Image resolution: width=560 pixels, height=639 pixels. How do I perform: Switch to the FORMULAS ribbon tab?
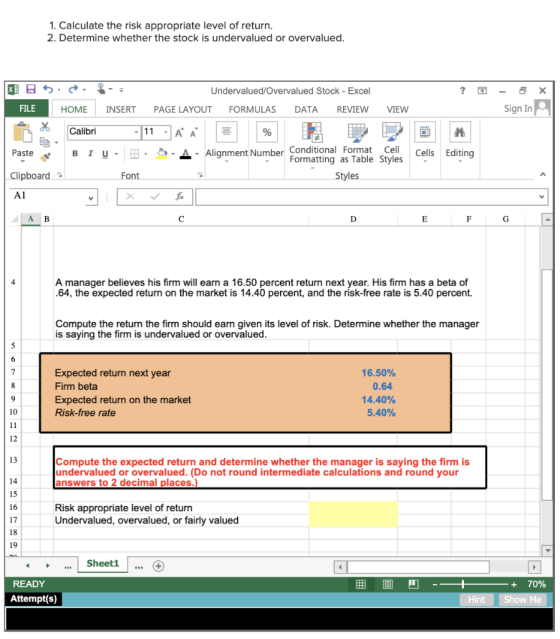click(252, 110)
